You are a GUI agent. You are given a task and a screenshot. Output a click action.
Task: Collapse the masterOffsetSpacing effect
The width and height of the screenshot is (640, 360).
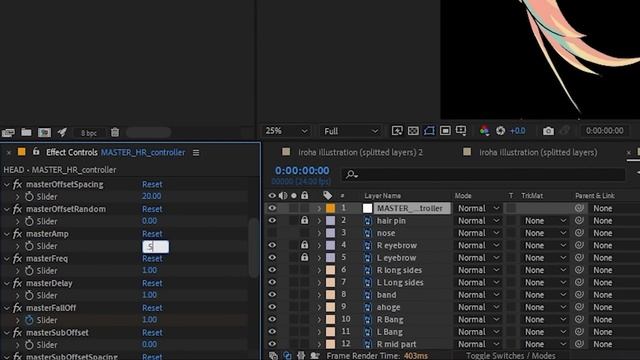point(7,185)
